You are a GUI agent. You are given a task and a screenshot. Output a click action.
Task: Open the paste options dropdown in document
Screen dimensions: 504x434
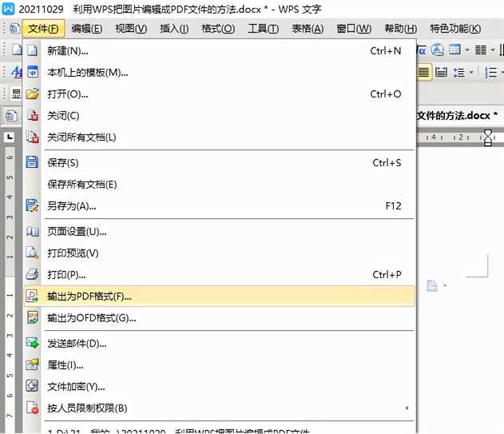click(x=444, y=286)
